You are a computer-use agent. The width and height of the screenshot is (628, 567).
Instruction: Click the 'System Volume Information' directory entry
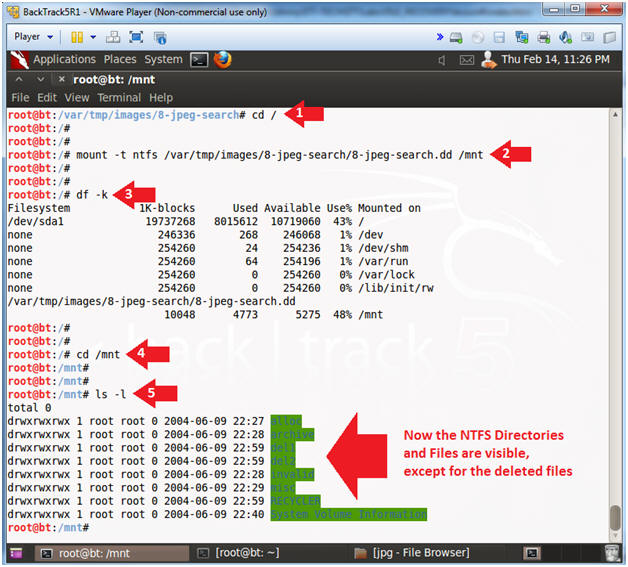(x=349, y=514)
